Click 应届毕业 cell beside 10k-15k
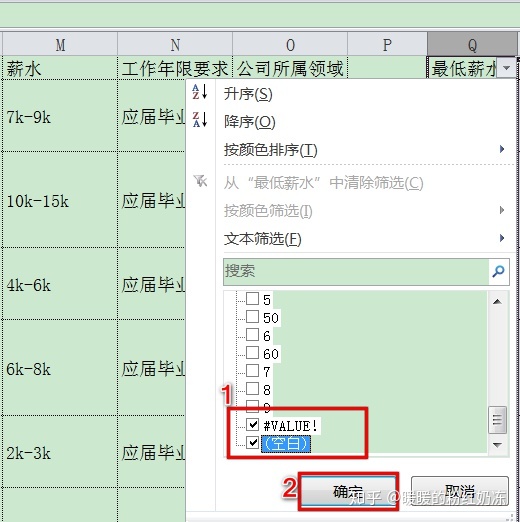This screenshot has height=522, width=520. click(x=152, y=200)
